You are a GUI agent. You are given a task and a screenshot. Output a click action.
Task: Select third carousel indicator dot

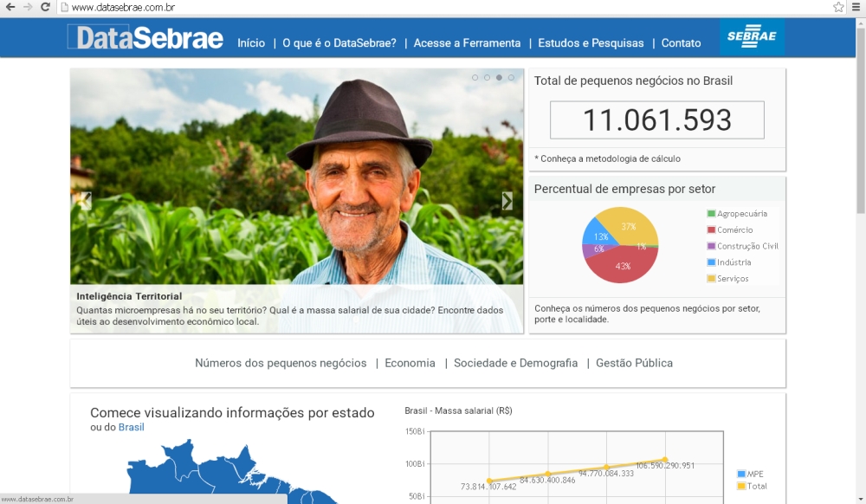[x=500, y=77]
